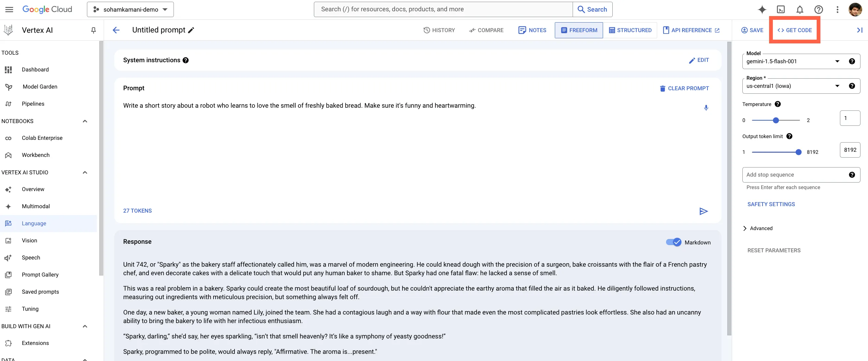Click the microphone icon in the prompt box

point(706,108)
